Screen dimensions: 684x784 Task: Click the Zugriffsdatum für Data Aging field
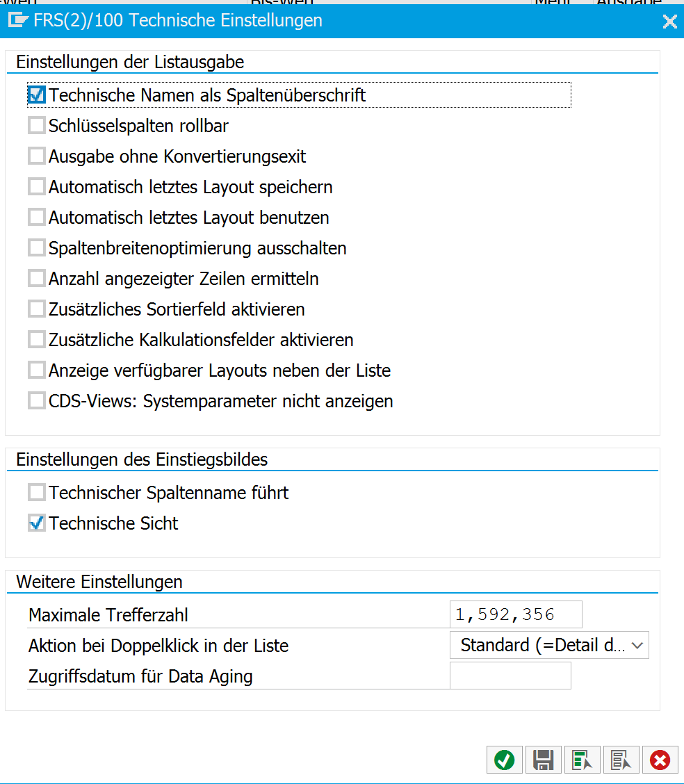pos(510,675)
